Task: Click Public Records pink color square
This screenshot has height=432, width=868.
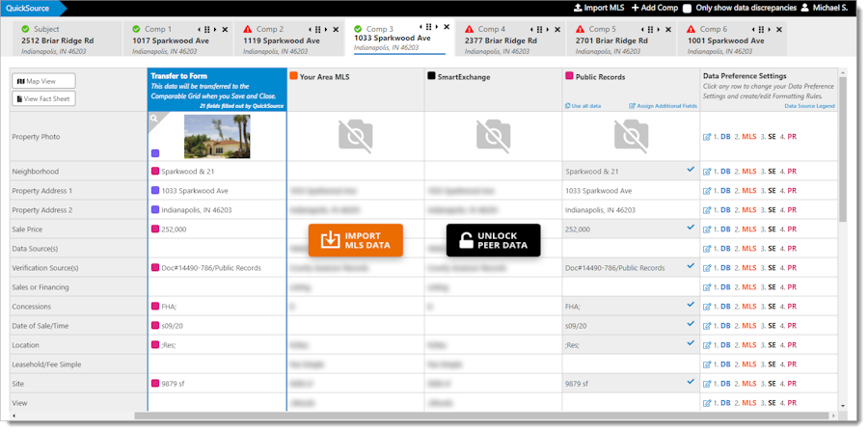Action: [x=569, y=76]
